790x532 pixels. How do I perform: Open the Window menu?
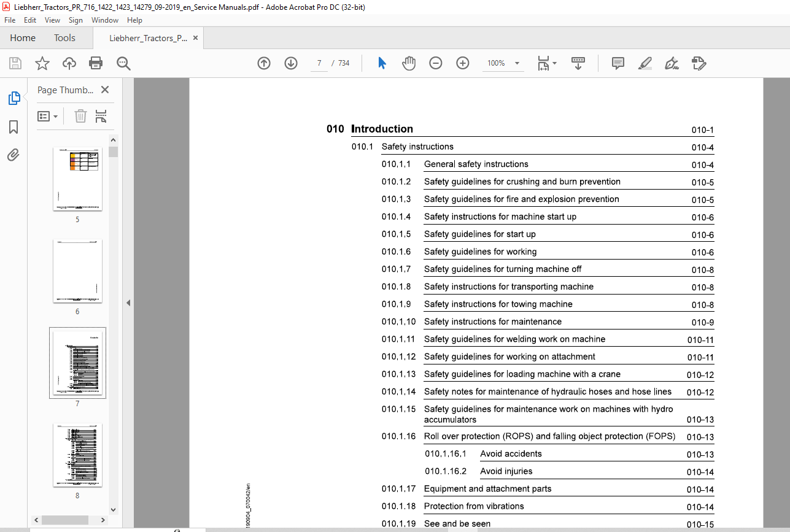tap(105, 20)
